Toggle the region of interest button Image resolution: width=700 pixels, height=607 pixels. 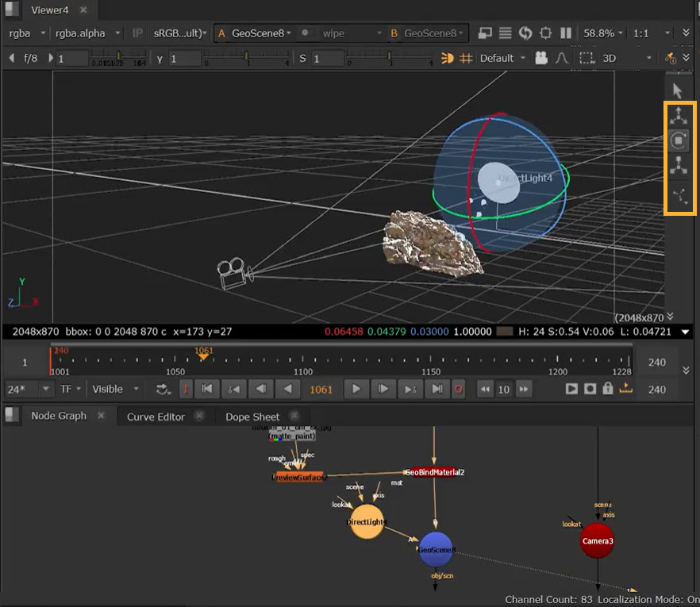(587, 58)
